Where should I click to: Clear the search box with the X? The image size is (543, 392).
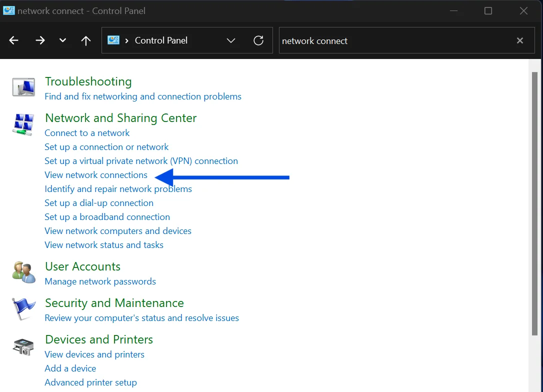[520, 40]
